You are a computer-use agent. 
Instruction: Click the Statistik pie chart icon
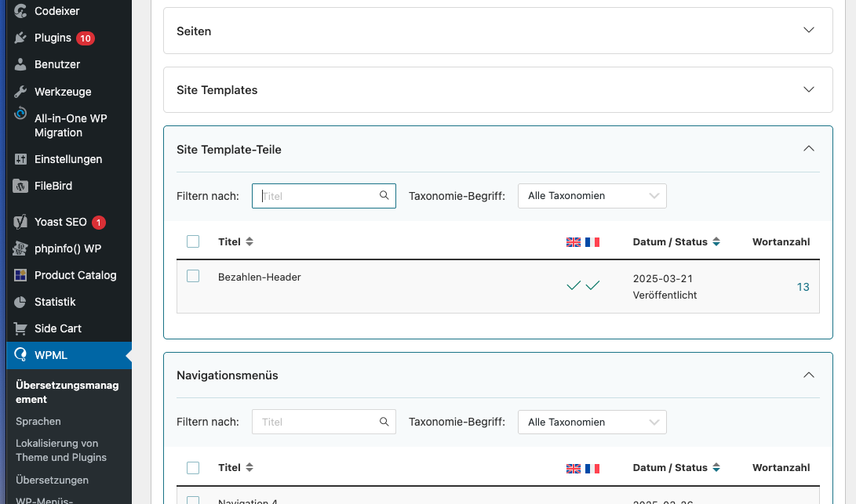coord(20,303)
